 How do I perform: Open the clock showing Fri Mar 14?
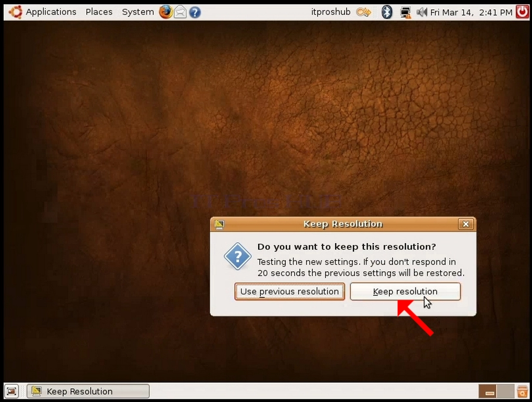coord(471,12)
